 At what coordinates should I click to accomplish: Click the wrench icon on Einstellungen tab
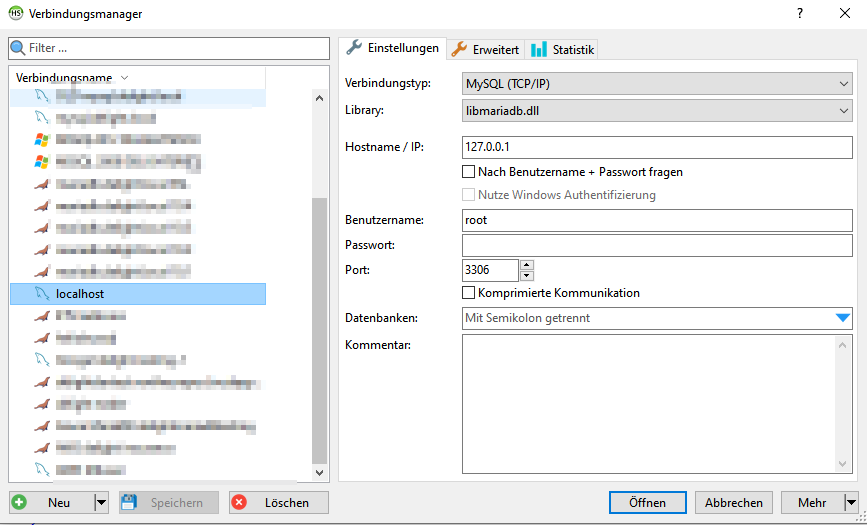point(354,48)
